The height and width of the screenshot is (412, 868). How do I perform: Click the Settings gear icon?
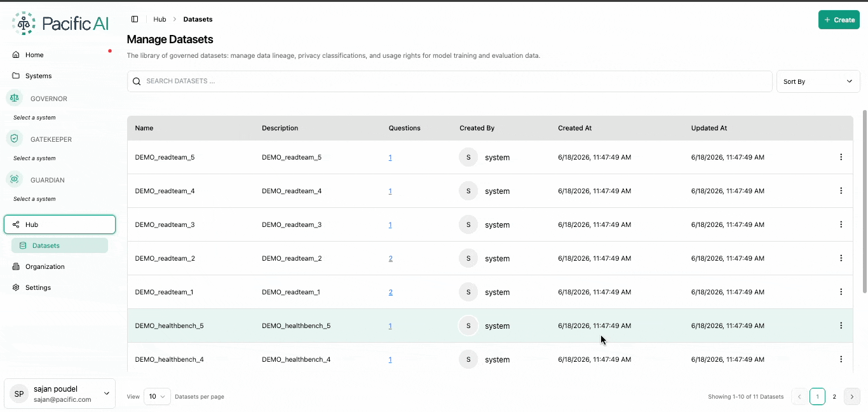(16, 287)
